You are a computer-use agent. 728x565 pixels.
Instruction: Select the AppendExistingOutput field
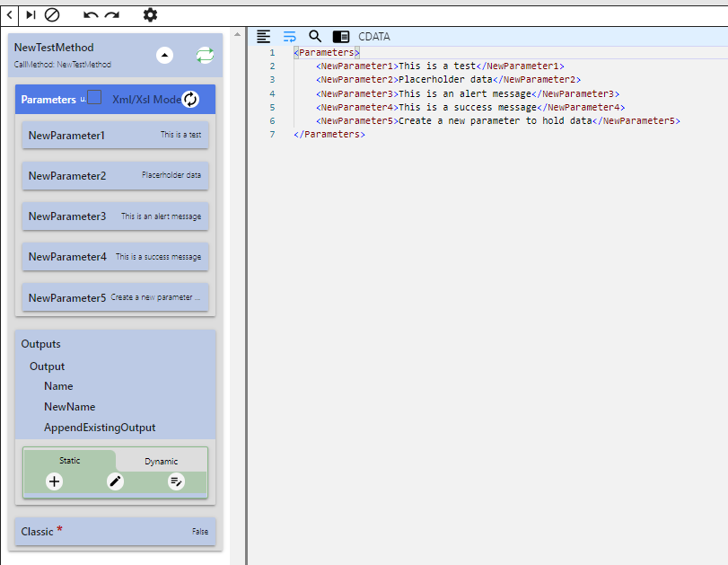pyautogui.click(x=100, y=428)
